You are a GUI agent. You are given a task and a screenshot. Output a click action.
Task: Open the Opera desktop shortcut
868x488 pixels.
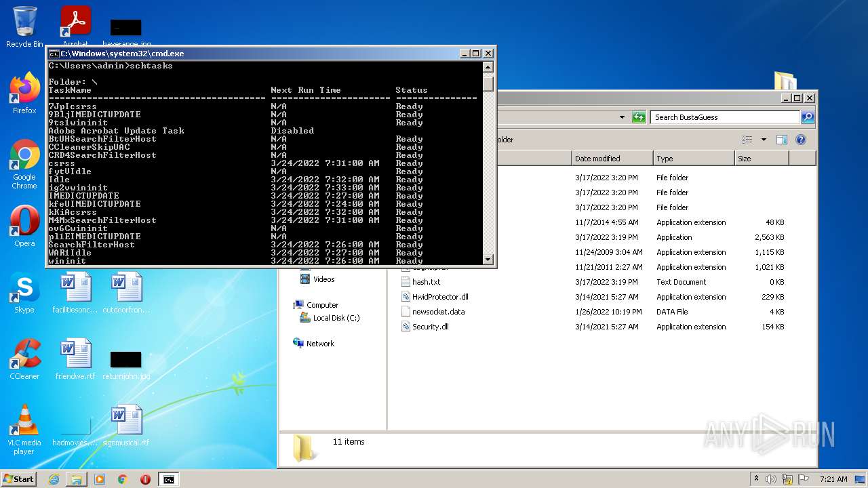point(24,226)
